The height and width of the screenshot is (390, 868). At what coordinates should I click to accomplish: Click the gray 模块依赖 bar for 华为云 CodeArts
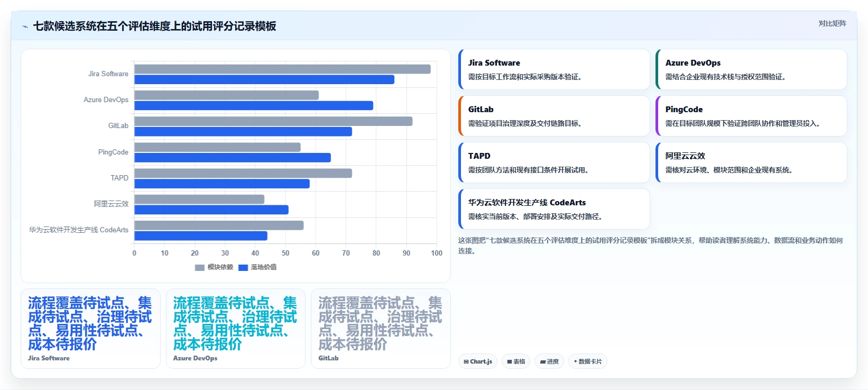(219, 225)
